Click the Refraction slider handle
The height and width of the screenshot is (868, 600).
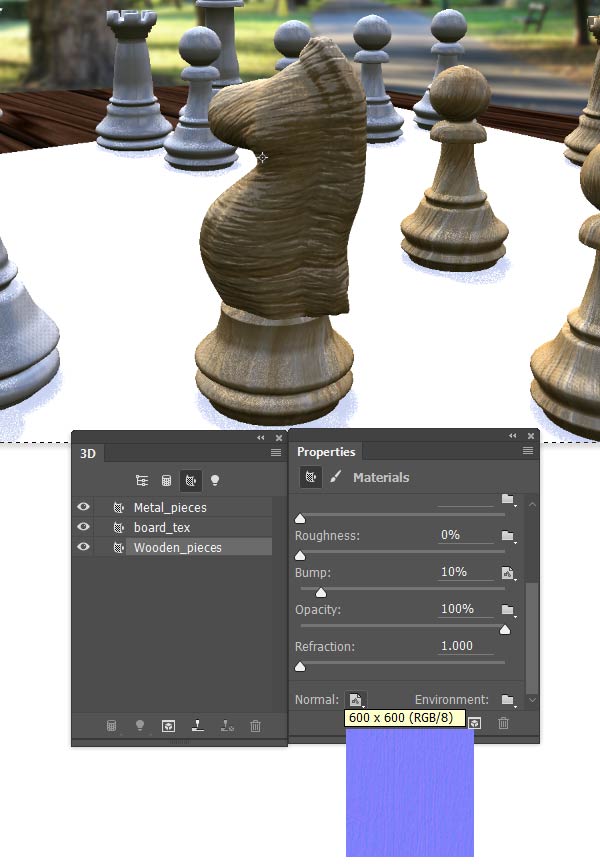click(300, 666)
